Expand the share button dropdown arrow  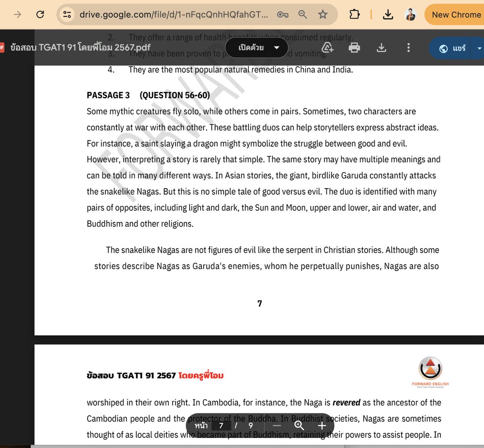pos(479,48)
